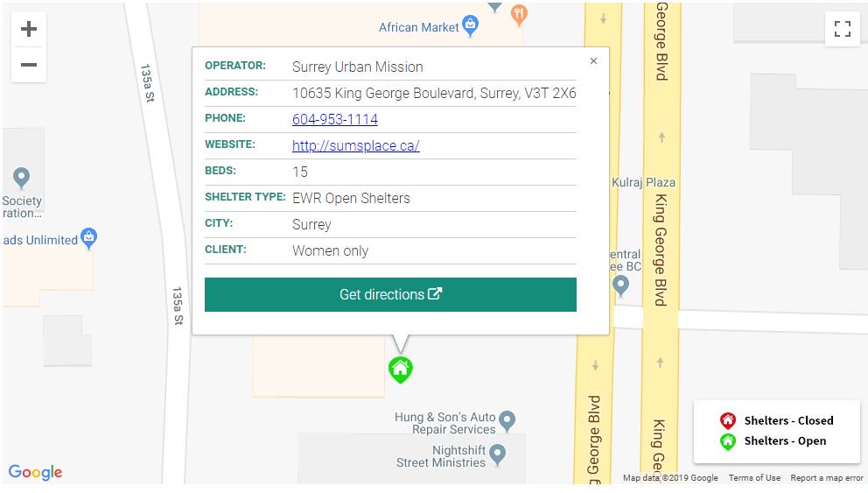Click the EWR Open Shelters text
The height and width of the screenshot is (493, 868).
[351, 198]
